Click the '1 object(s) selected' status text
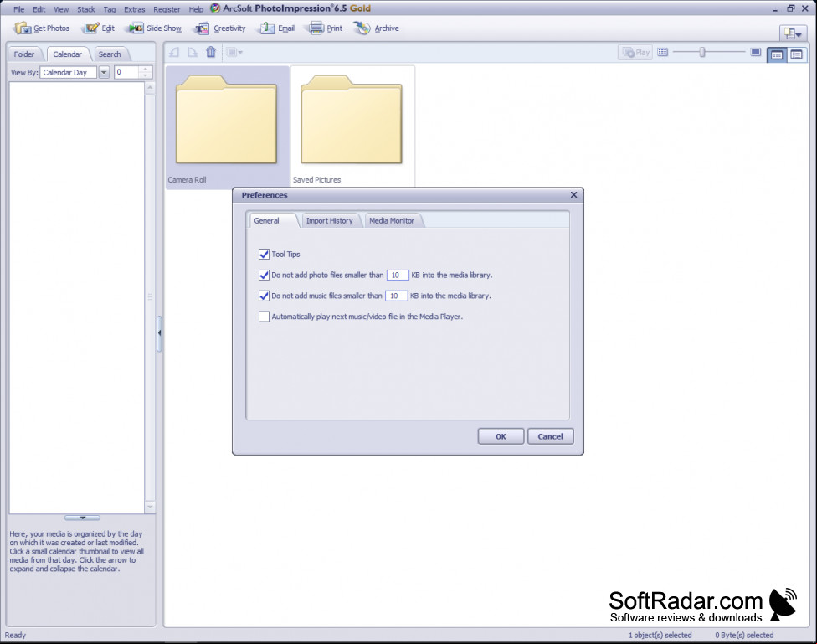Image resolution: width=817 pixels, height=644 pixels. (x=660, y=635)
